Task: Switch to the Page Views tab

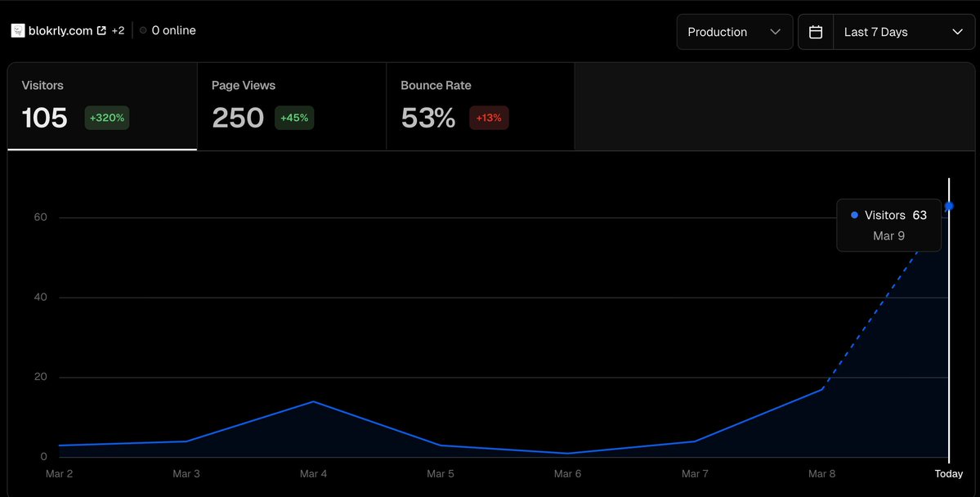Action: [x=292, y=106]
